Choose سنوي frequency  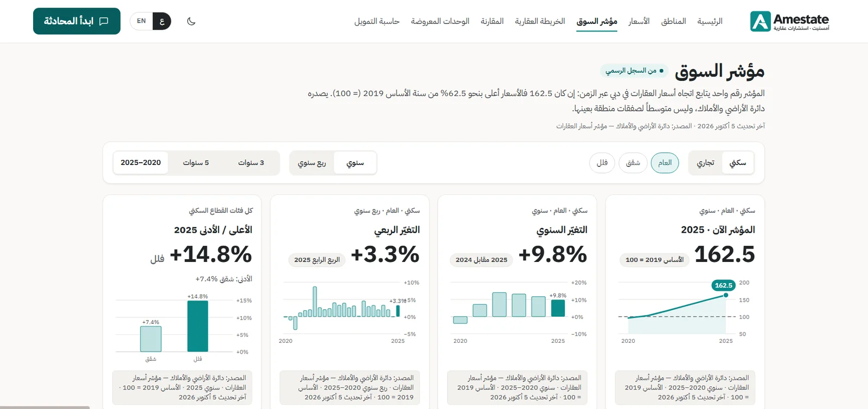click(355, 163)
